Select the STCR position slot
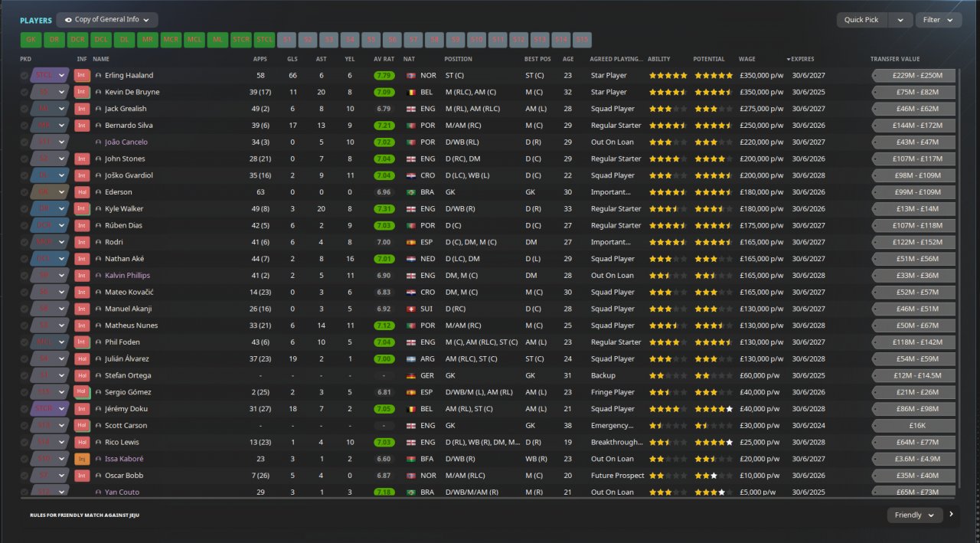This screenshot has height=543, width=980. (x=240, y=40)
